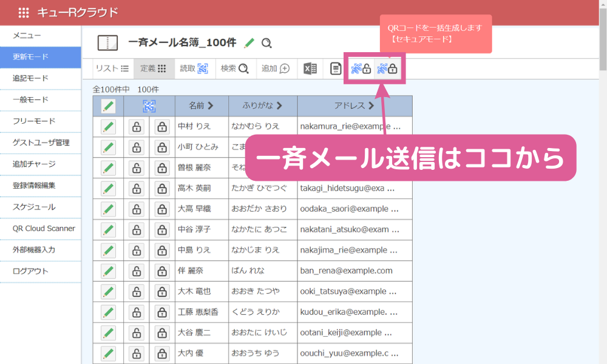Click the QR code column header icon
Image resolution: width=607 pixels, height=364 pixels.
click(x=149, y=106)
